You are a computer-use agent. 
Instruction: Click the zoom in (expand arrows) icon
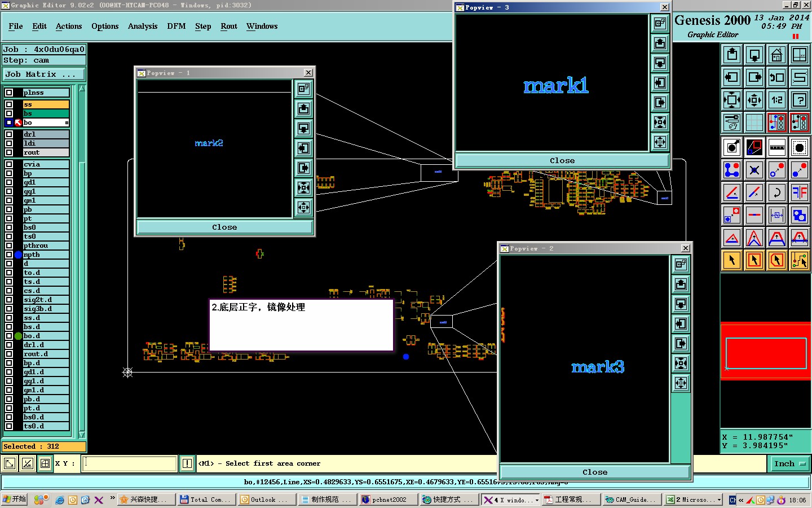[x=732, y=100]
